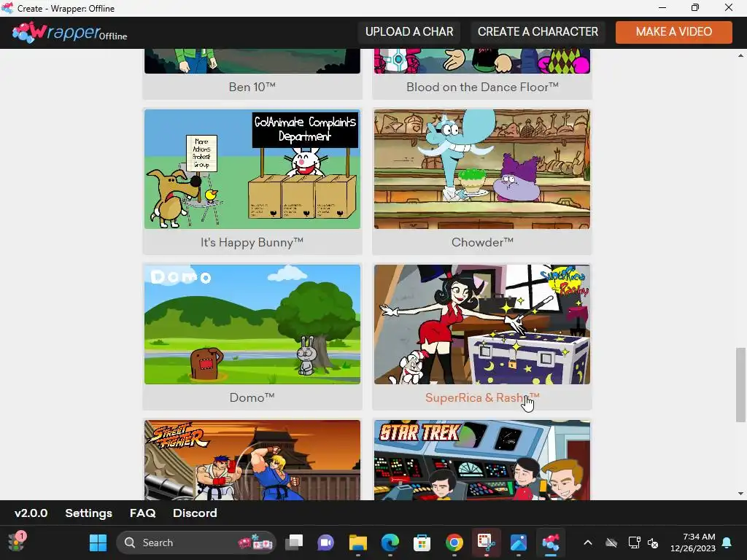Image resolution: width=747 pixels, height=560 pixels.
Task: Open Microsoft Edge from the taskbar
Action: [x=390, y=542]
